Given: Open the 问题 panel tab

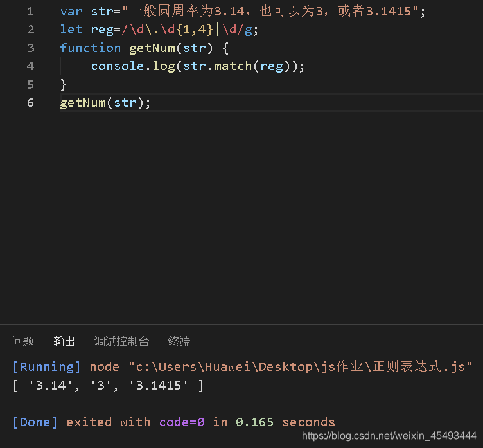Looking at the screenshot, I should tap(23, 342).
